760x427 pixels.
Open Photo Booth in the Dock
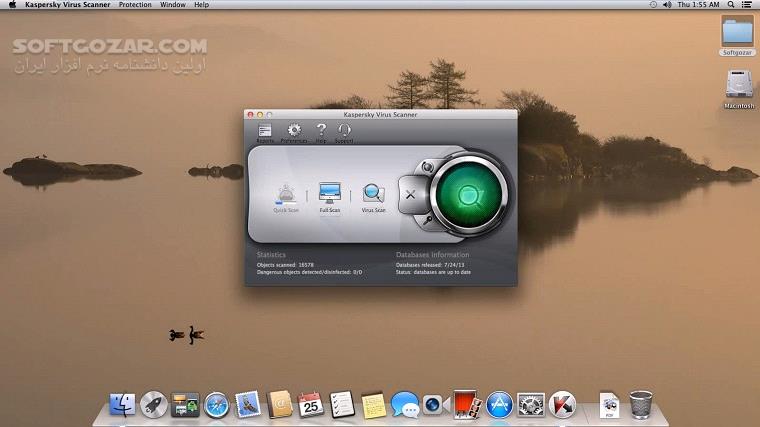467,404
